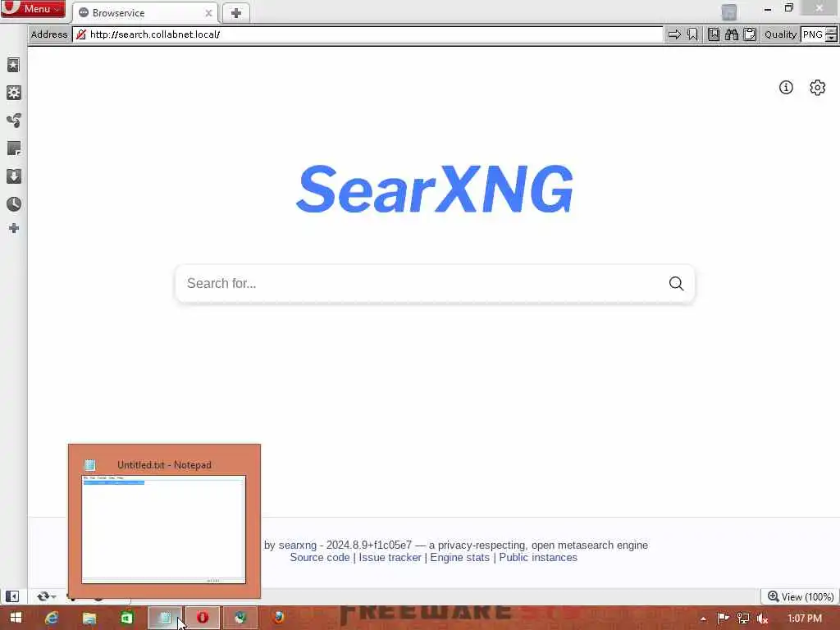840x630 pixels.
Task: Launch Firefox from the taskbar
Action: pos(278,618)
